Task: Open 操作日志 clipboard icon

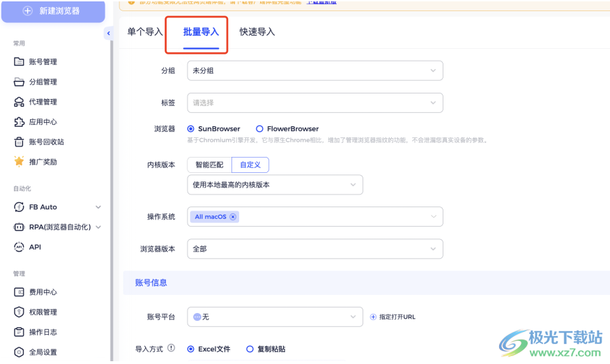Action: [19, 332]
